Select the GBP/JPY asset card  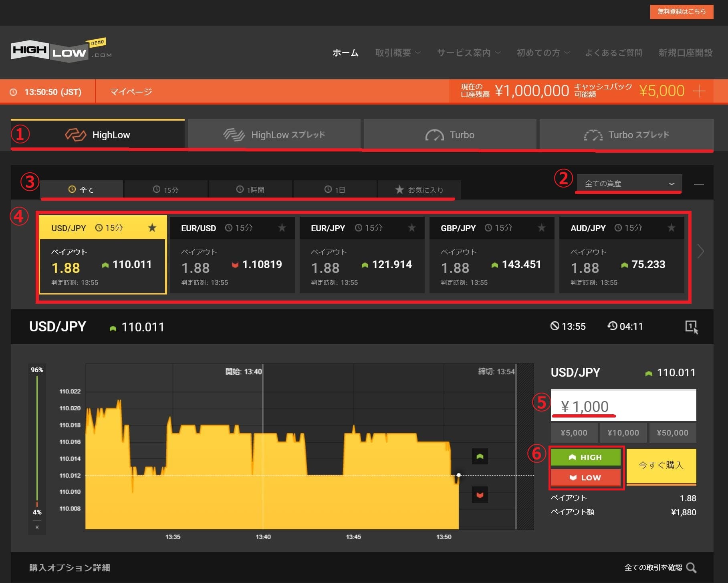[492, 255]
